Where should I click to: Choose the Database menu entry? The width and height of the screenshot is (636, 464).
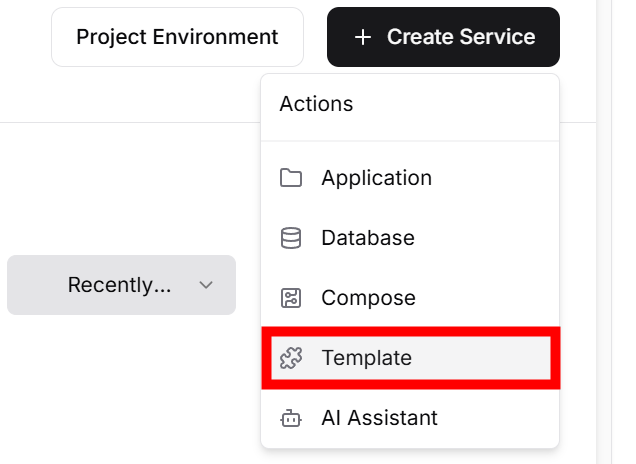point(367,238)
